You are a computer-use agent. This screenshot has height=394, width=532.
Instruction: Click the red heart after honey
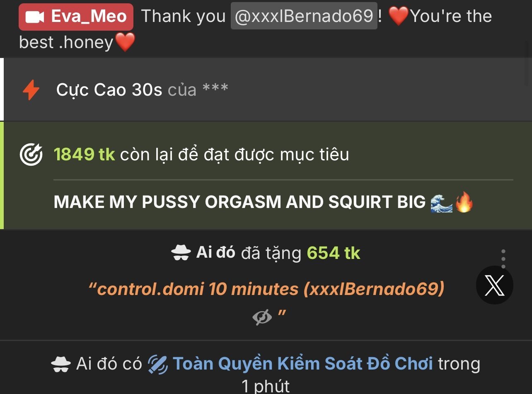(x=125, y=42)
